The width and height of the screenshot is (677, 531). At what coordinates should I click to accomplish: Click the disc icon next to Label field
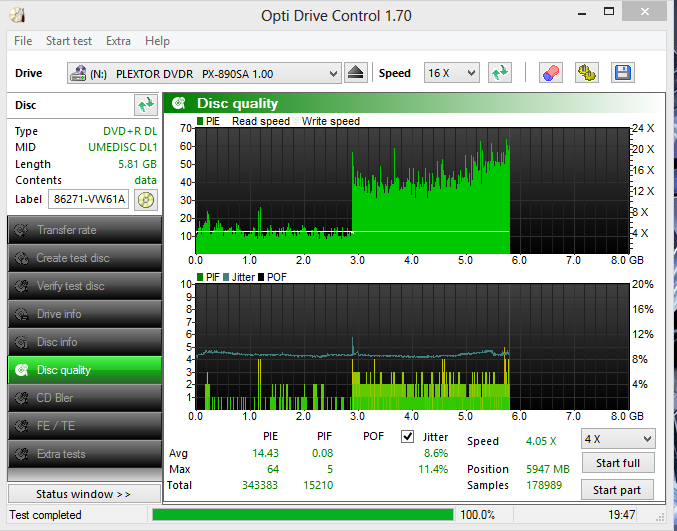click(x=146, y=199)
